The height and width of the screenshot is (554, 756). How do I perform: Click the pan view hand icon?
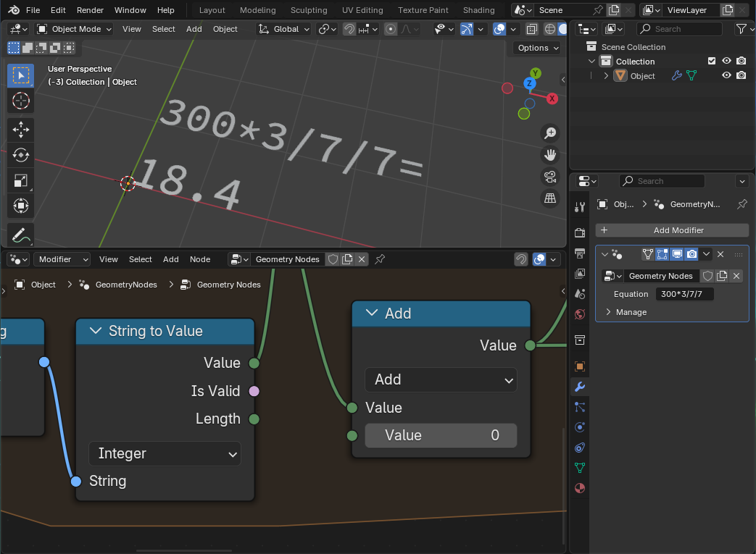click(x=550, y=155)
